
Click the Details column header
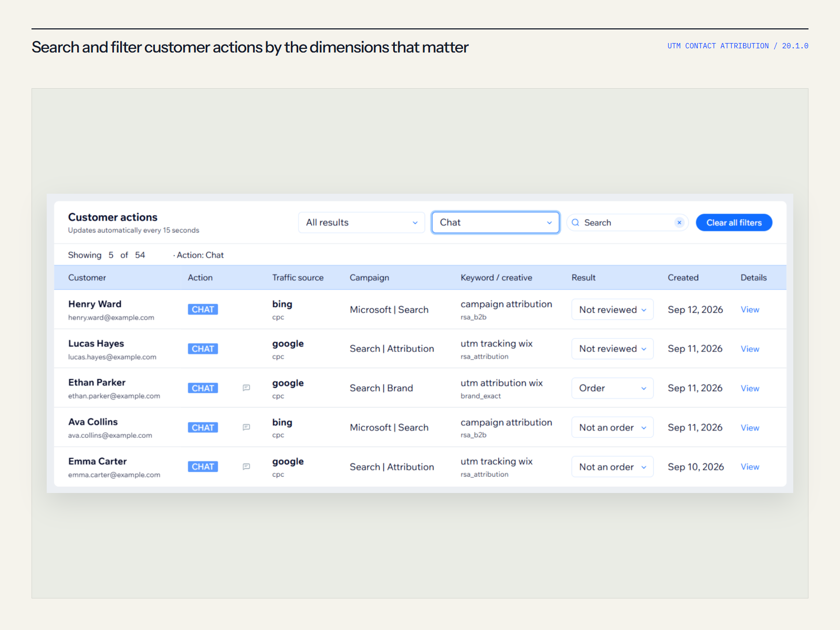(753, 278)
